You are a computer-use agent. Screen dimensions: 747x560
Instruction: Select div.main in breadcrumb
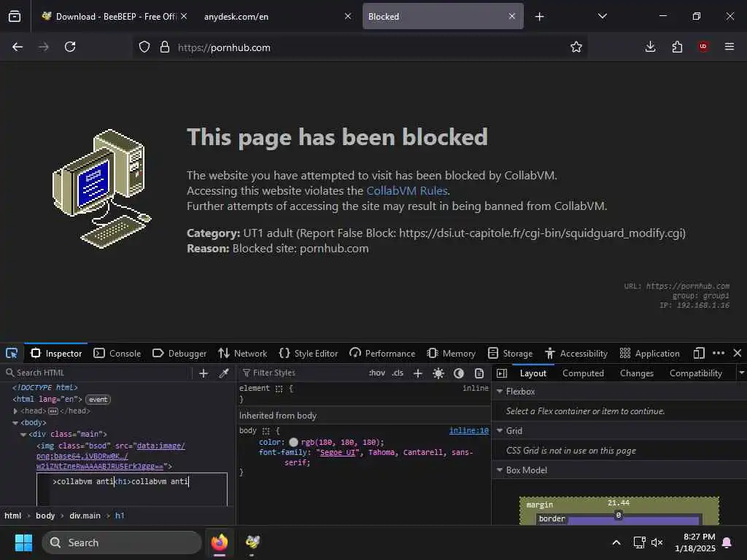click(x=85, y=516)
